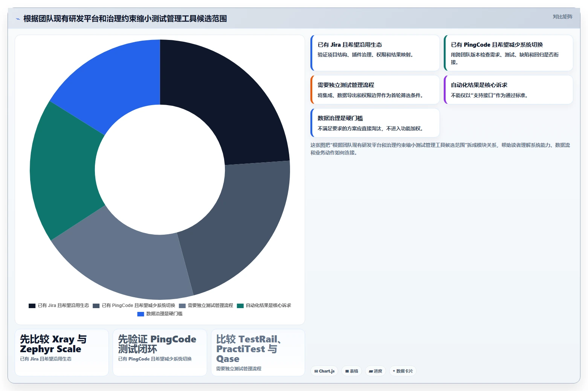
Task: Toggle the 自动化结果是核心诉求 legend entry
Action: 264,305
